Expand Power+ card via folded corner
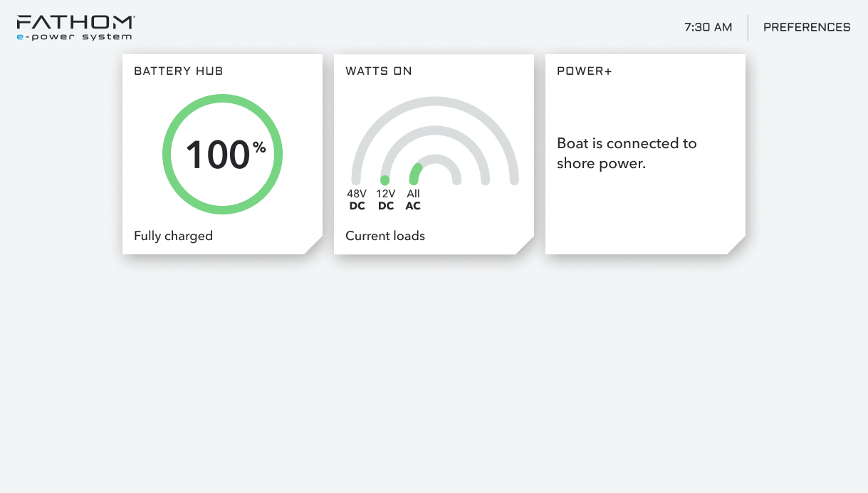 tap(738, 246)
